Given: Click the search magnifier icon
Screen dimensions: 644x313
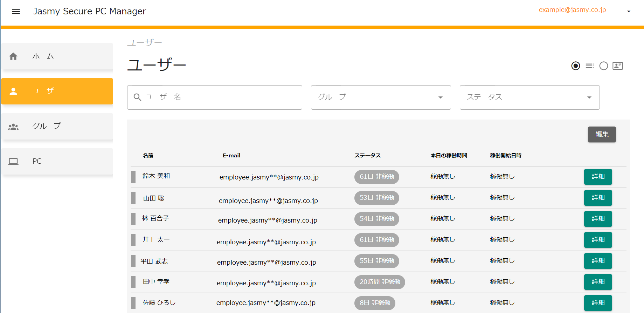Looking at the screenshot, I should [137, 97].
